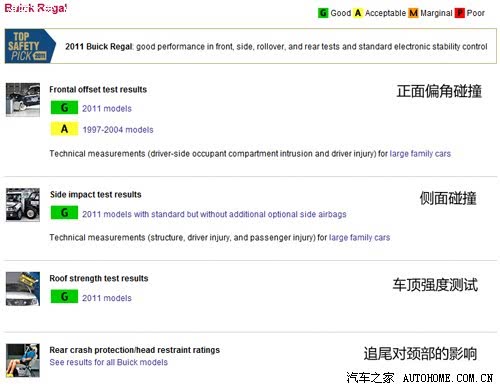This screenshot has width=500, height=386.
Task: Click the red Poor legend icon
Action: pyautogui.click(x=460, y=13)
